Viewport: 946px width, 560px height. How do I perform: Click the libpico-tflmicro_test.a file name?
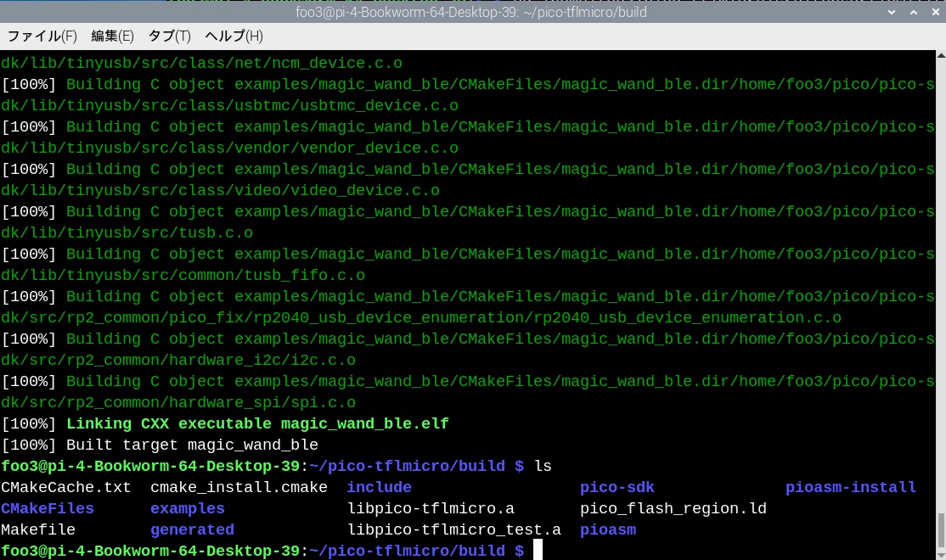coord(454,529)
